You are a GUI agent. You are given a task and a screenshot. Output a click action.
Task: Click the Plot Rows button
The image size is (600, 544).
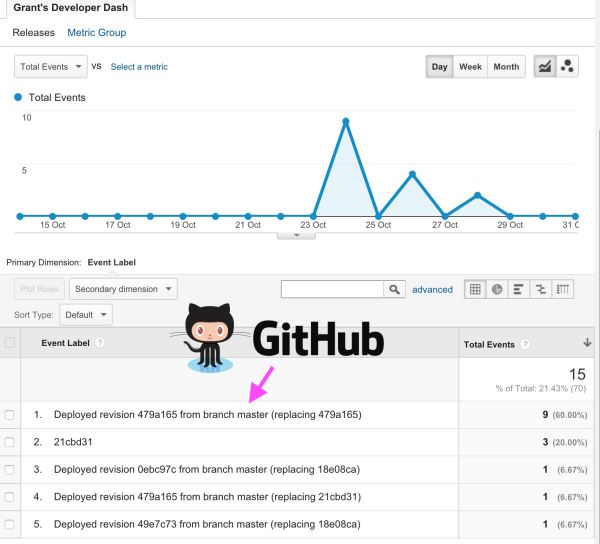click(39, 289)
